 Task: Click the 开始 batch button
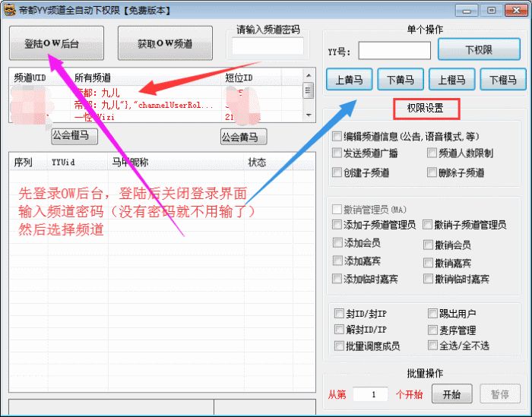(452, 394)
